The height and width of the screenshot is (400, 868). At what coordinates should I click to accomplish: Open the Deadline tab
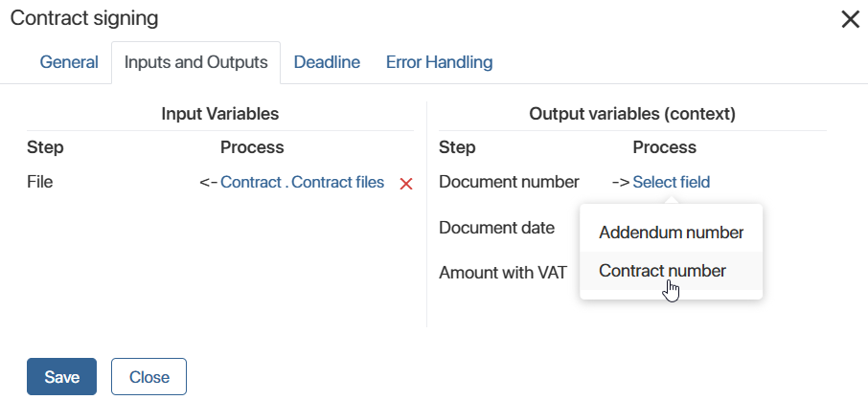pos(327,62)
